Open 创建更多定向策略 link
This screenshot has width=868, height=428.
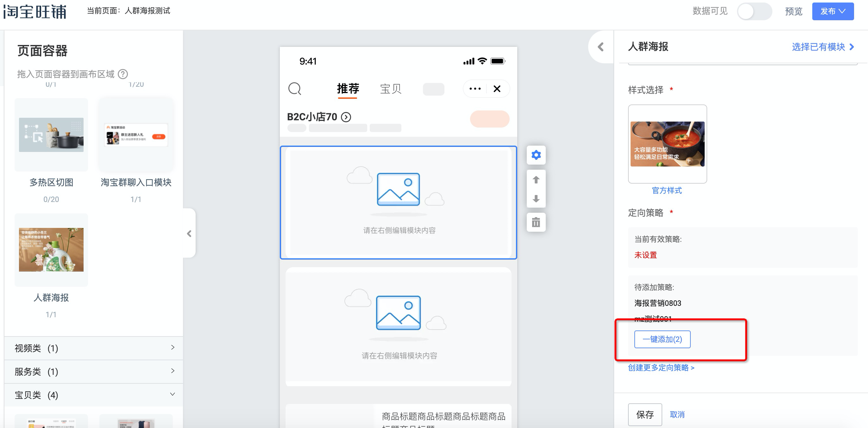pyautogui.click(x=661, y=367)
